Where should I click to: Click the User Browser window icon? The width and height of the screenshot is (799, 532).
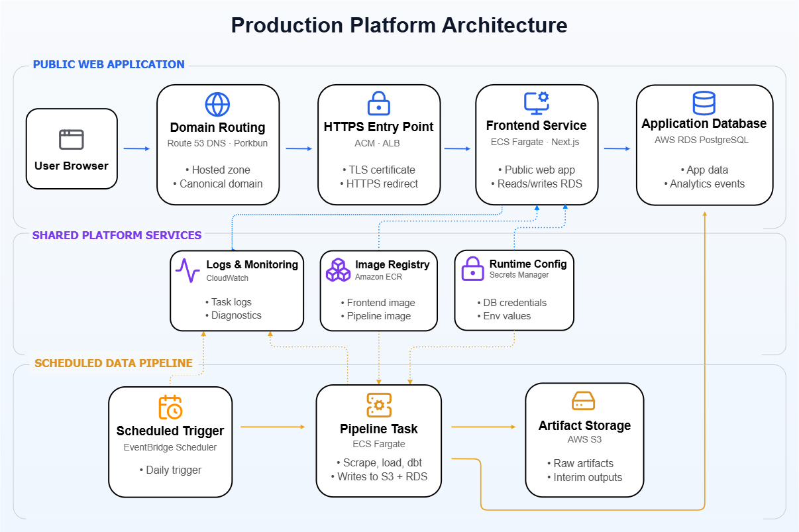click(72, 139)
